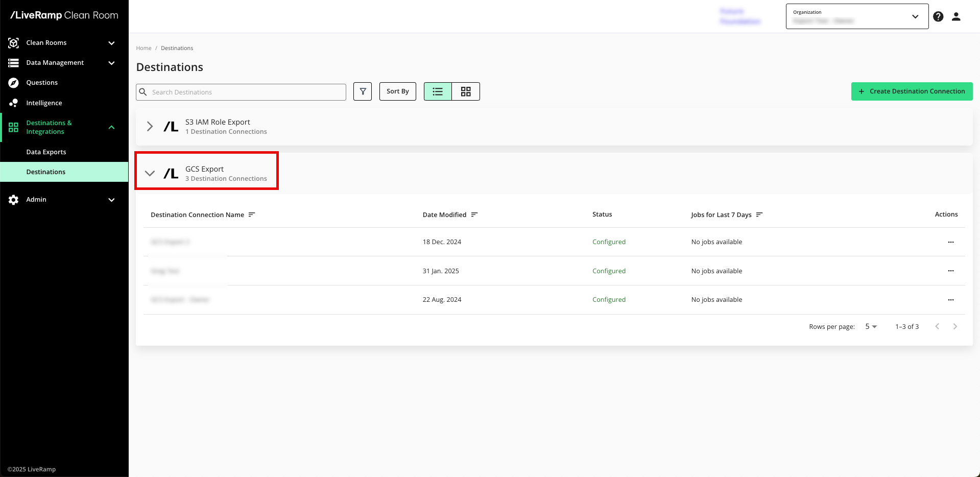Image resolution: width=980 pixels, height=477 pixels.
Task: Collapse the GCS Export group
Action: click(150, 173)
